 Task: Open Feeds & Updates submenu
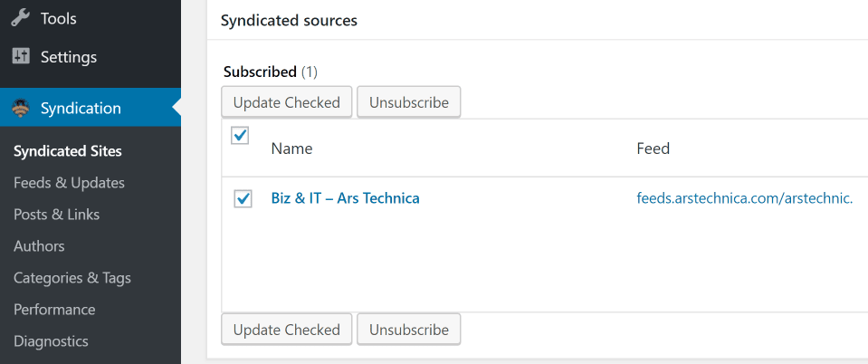pyautogui.click(x=69, y=183)
